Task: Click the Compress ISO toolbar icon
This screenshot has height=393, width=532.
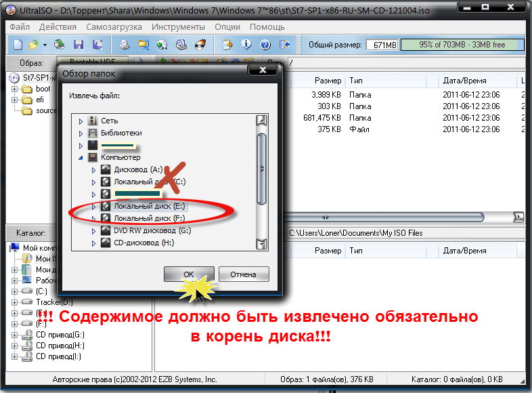Action: coord(143,45)
